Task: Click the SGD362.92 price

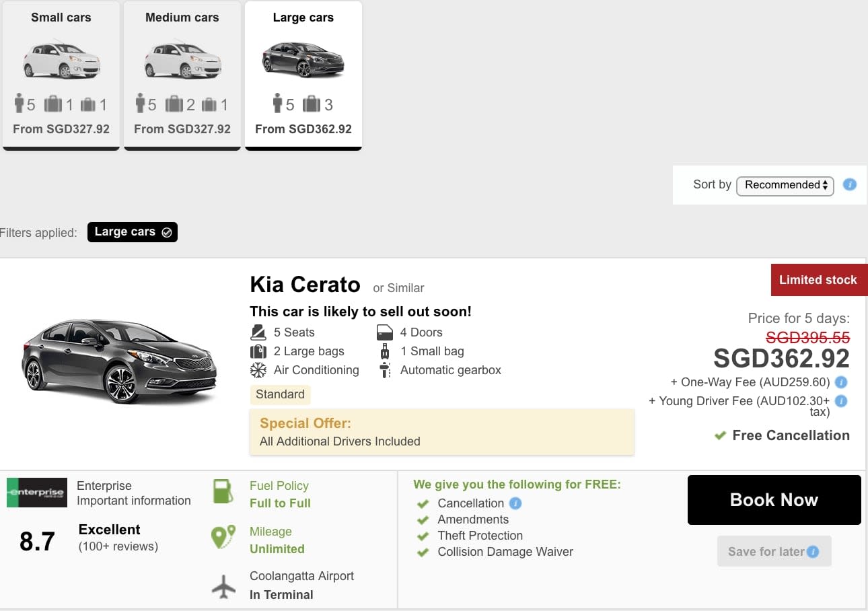Action: point(782,358)
